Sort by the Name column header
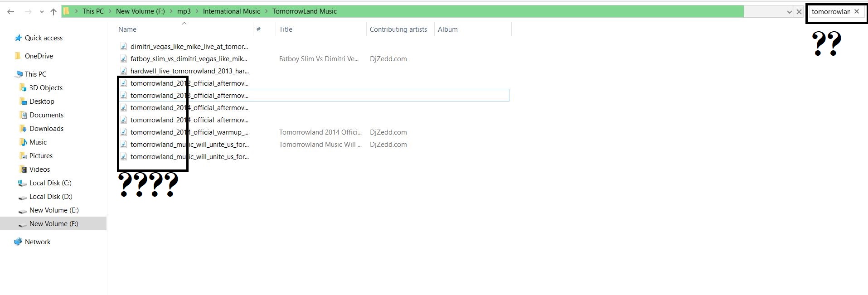Viewport: 868px width, 295px height. 127,29
